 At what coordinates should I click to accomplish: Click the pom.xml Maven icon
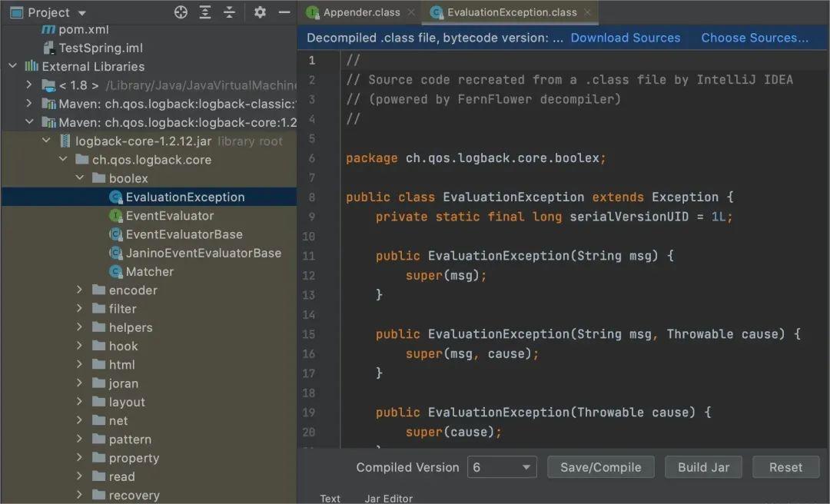tap(48, 30)
